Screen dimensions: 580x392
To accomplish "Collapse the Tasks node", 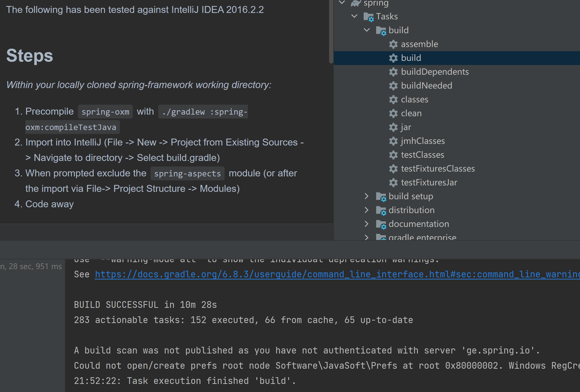I will (354, 16).
